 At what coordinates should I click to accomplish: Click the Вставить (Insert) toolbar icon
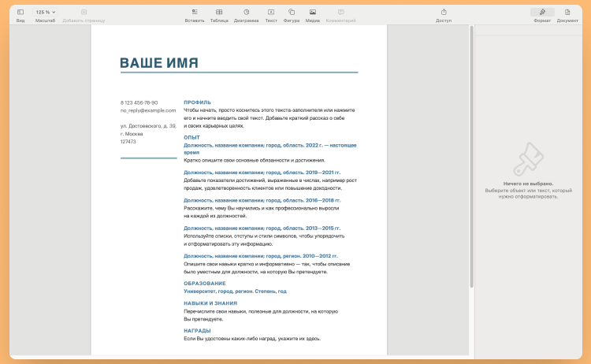pos(194,13)
